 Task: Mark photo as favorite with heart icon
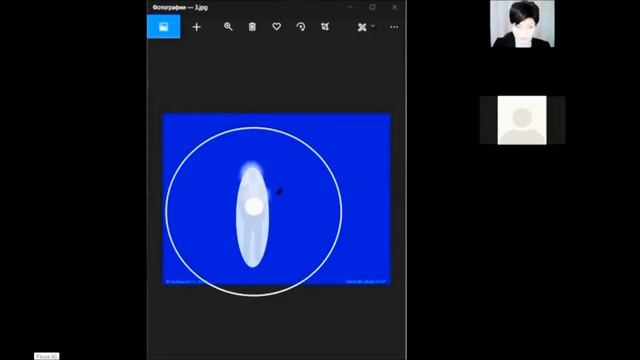pyautogui.click(x=277, y=27)
